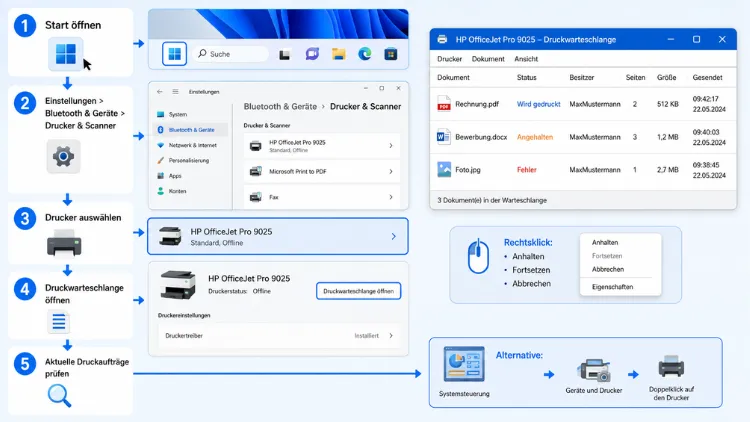The width and height of the screenshot is (750, 422).
Task: Click Druckwarteschlange öffnen button
Action: (x=358, y=291)
